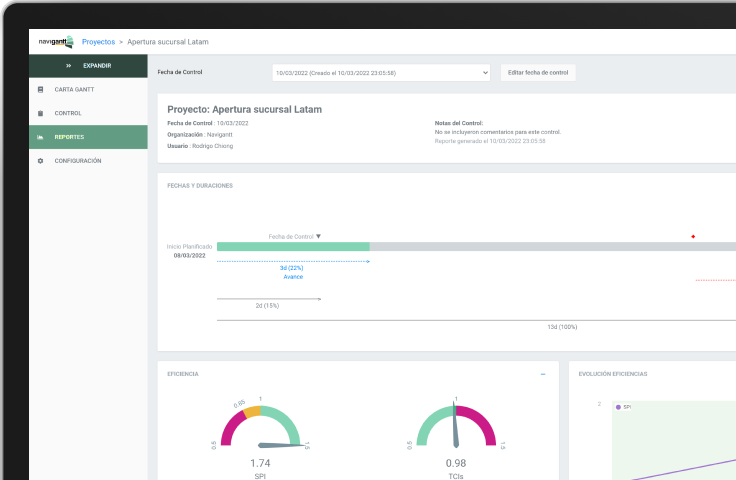
Task: Select the Control menu item
Action: click(68, 113)
